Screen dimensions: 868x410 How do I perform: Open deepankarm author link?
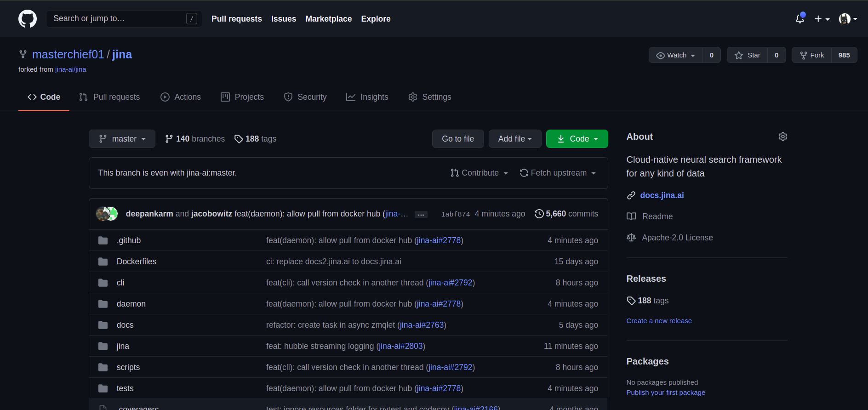[x=149, y=214]
